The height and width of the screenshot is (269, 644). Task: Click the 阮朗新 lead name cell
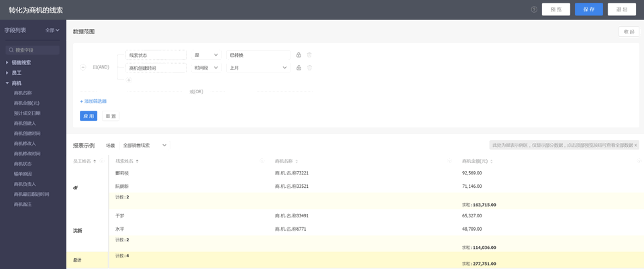tap(122, 186)
